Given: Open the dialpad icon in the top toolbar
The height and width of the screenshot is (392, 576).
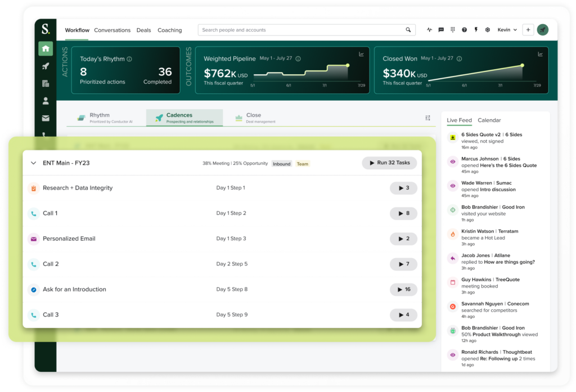Looking at the screenshot, I should coord(453,30).
